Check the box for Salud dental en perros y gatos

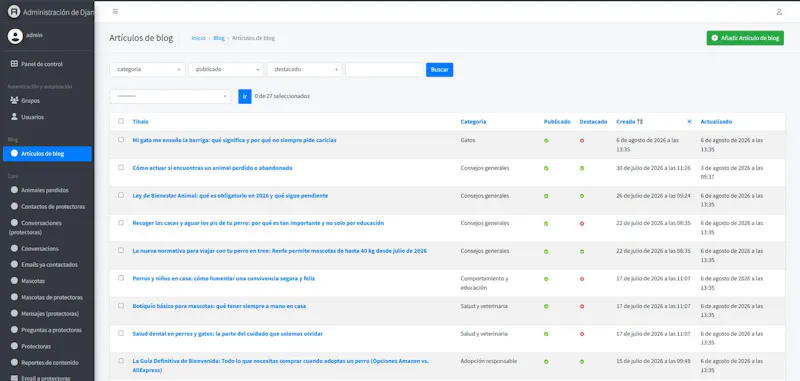(x=121, y=333)
